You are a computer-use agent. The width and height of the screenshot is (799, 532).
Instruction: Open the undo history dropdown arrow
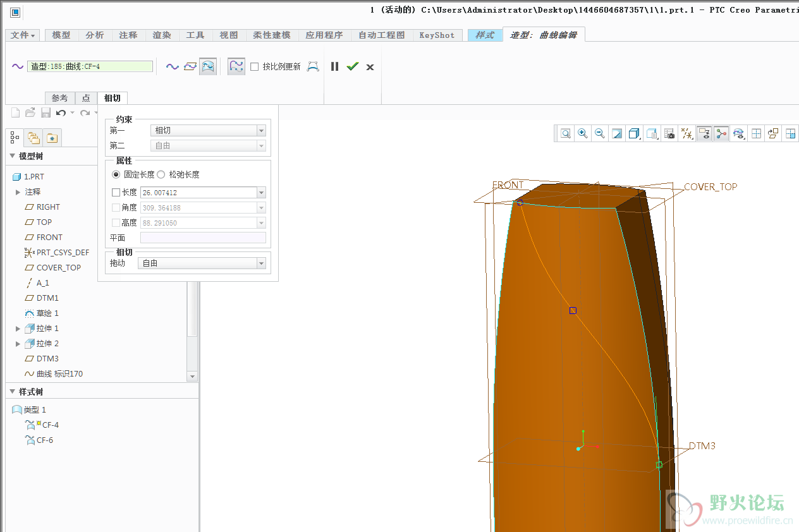pyautogui.click(x=72, y=112)
